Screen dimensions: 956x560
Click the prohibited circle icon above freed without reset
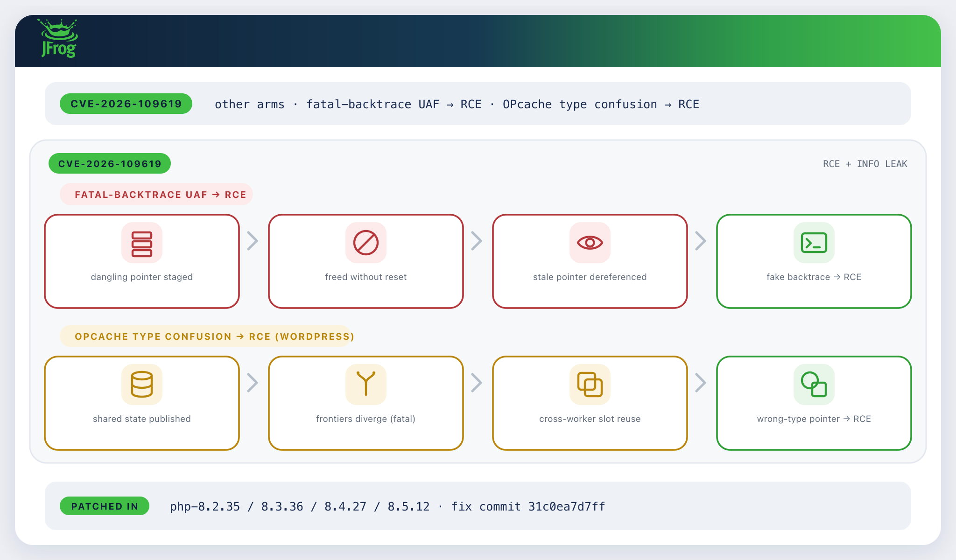[366, 243]
